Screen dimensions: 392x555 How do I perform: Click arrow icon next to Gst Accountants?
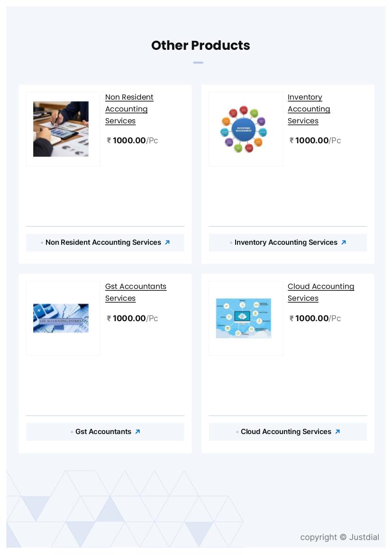tap(137, 432)
